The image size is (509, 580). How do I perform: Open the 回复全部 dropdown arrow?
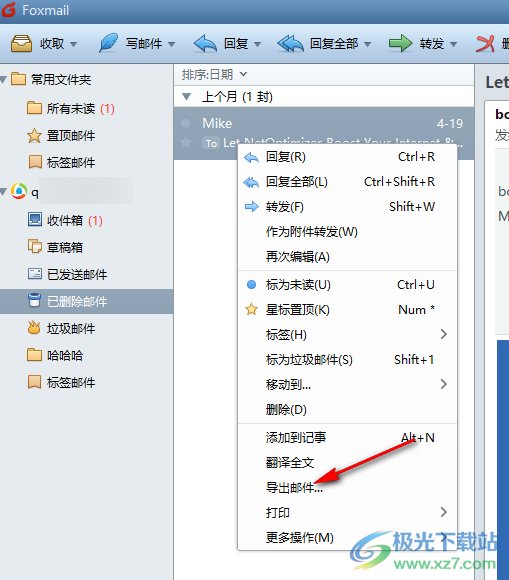(367, 44)
